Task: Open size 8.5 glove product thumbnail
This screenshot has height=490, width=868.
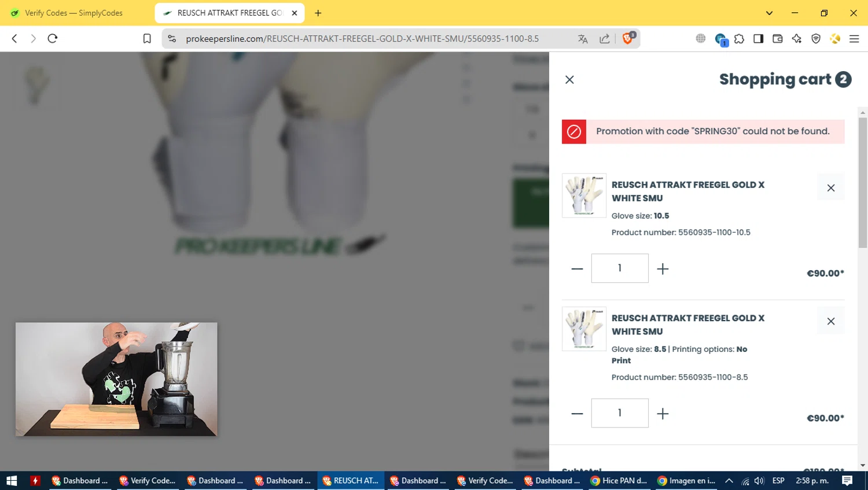Action: [x=584, y=329]
